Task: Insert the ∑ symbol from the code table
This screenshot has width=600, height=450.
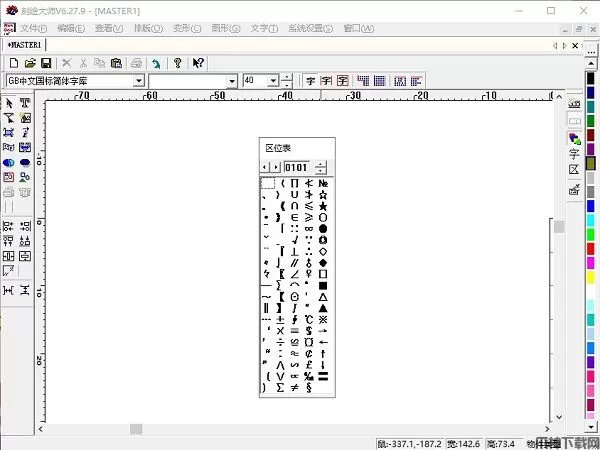Action: [280, 388]
